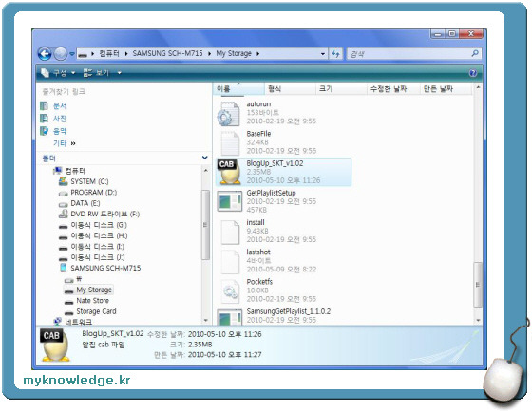Click the refresh button beside address bar
532x411 pixels.
[335, 53]
